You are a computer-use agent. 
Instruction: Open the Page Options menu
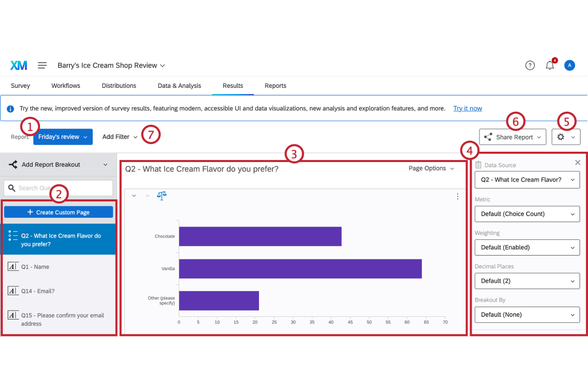[431, 168]
